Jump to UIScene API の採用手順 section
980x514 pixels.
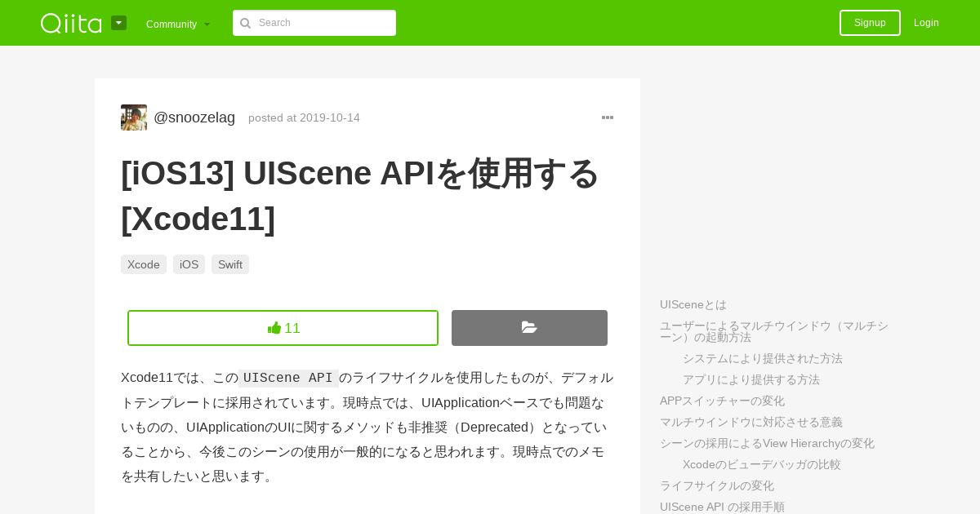tap(722, 507)
